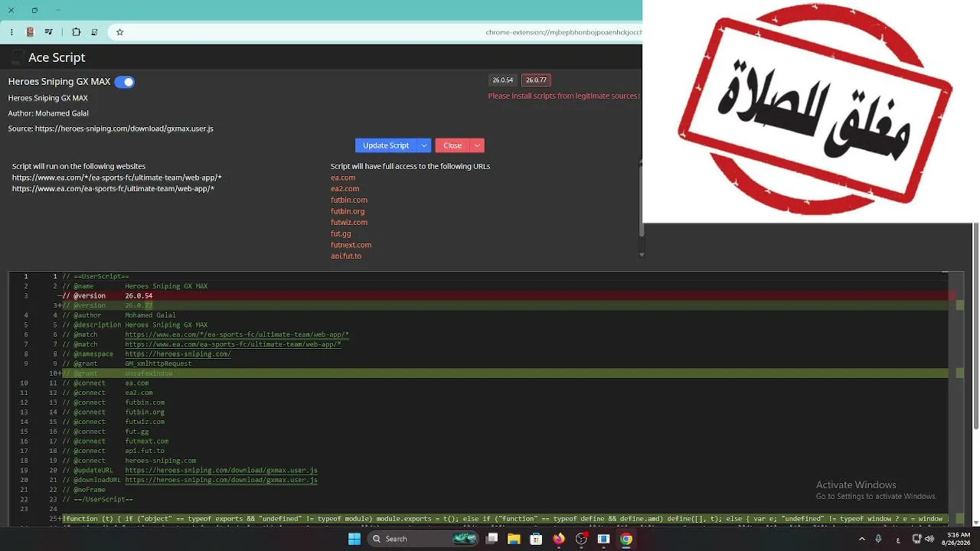
Task: Open the browser three-dot menu
Action: click(12, 32)
